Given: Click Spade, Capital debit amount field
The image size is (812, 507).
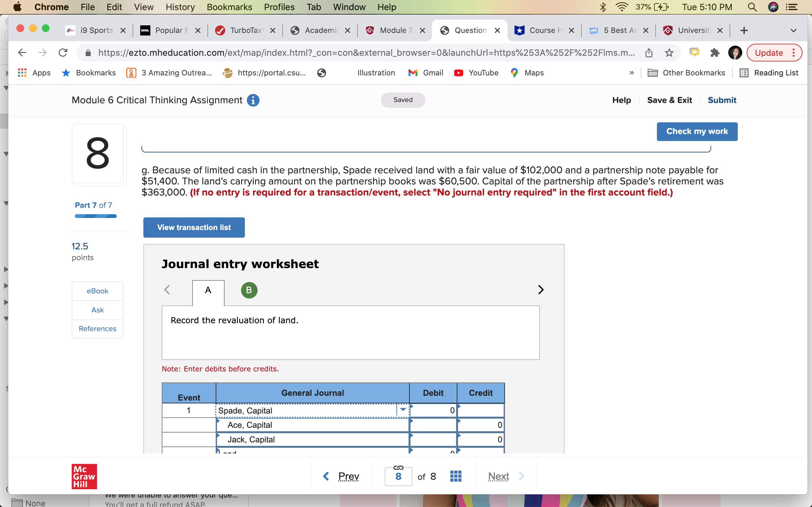Looking at the screenshot, I should click(x=433, y=410).
